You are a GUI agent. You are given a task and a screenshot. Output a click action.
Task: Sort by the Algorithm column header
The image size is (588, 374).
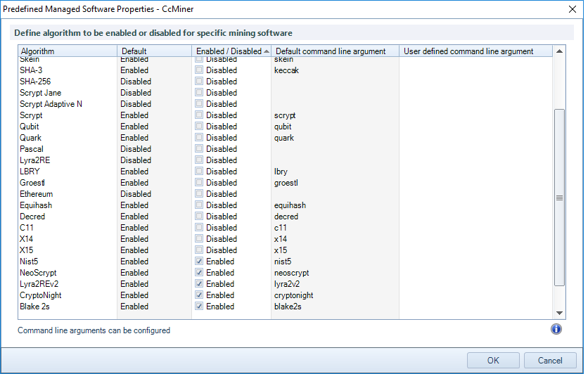(x=68, y=51)
